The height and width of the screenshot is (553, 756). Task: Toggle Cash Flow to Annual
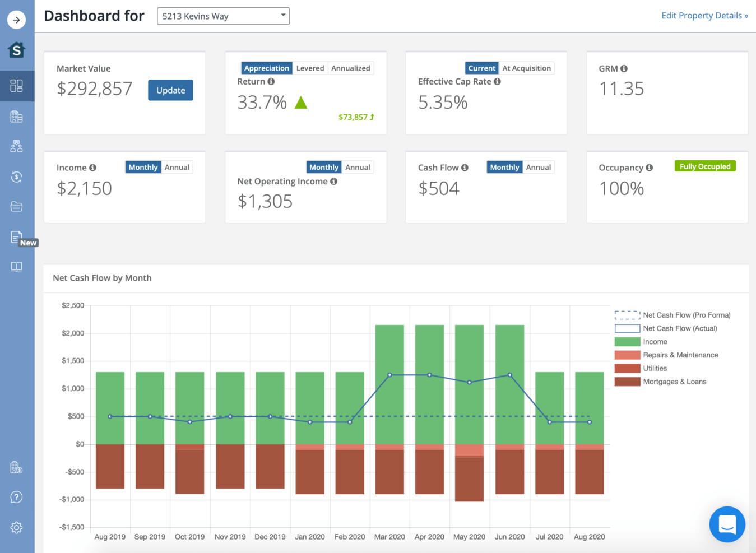pyautogui.click(x=538, y=167)
